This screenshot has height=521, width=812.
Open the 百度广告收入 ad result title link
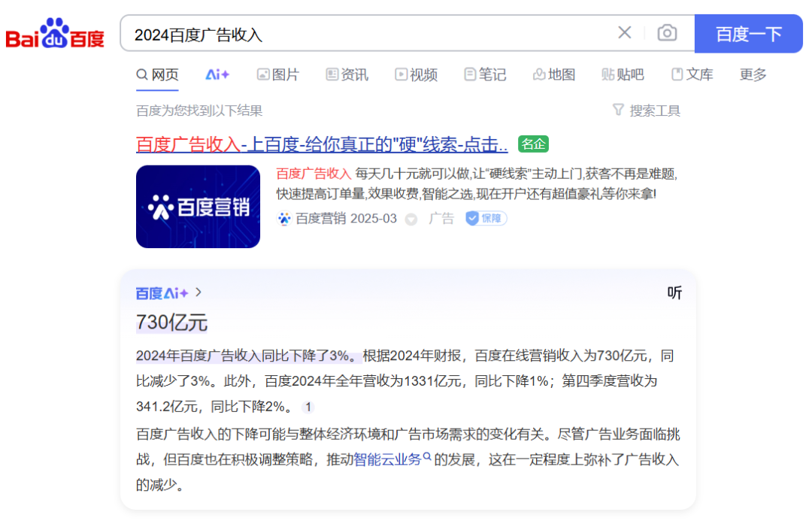click(x=322, y=144)
